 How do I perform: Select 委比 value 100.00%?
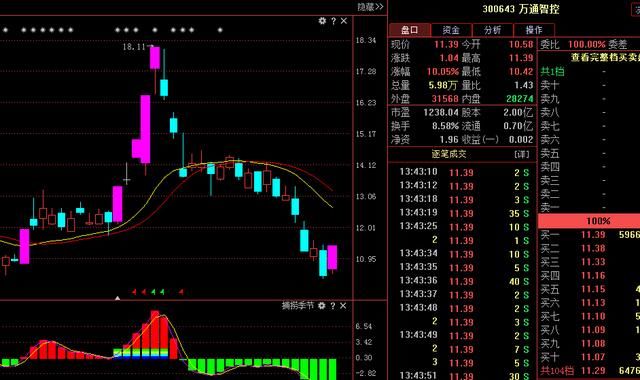pos(587,44)
